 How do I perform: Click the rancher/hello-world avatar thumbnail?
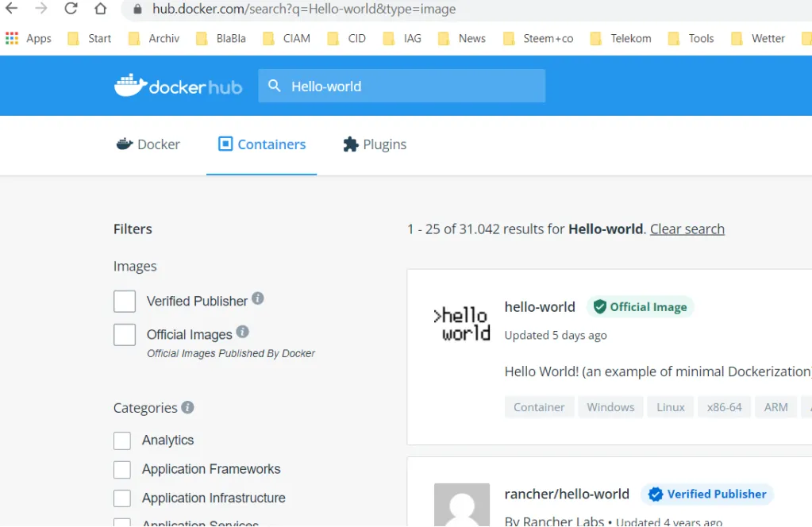(x=462, y=505)
